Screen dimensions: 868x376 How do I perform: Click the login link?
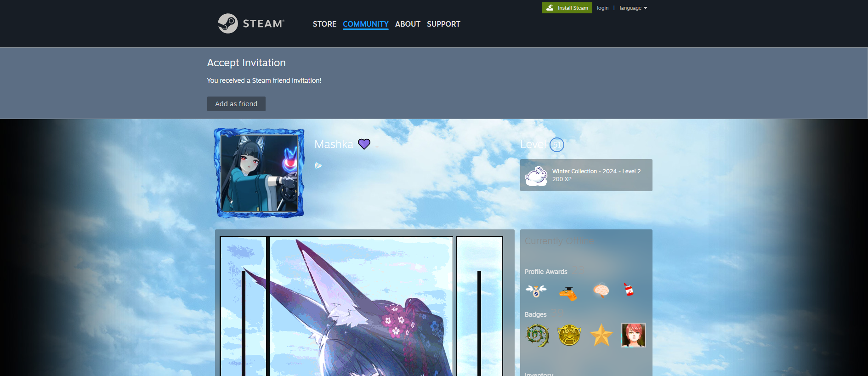(x=602, y=8)
